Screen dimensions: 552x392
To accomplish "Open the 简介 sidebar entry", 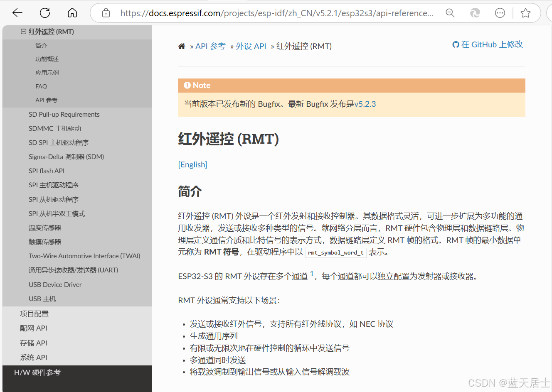I will 41,46.
